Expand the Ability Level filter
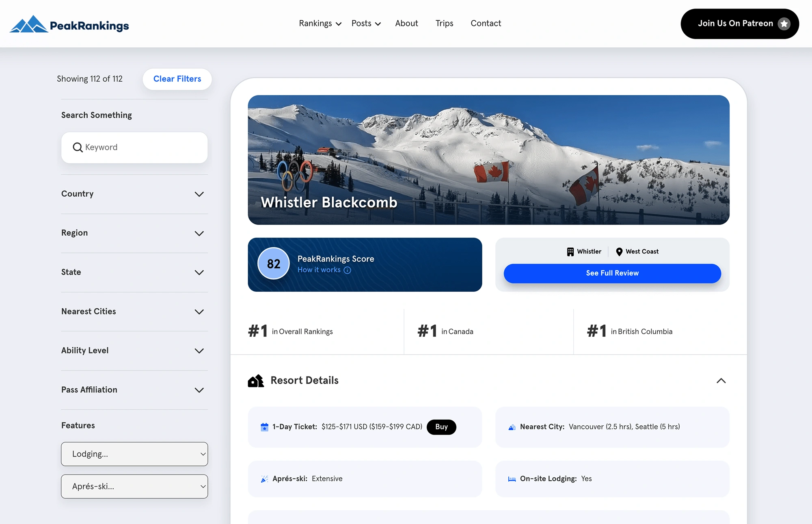Viewport: 812px width, 524px height. point(134,351)
